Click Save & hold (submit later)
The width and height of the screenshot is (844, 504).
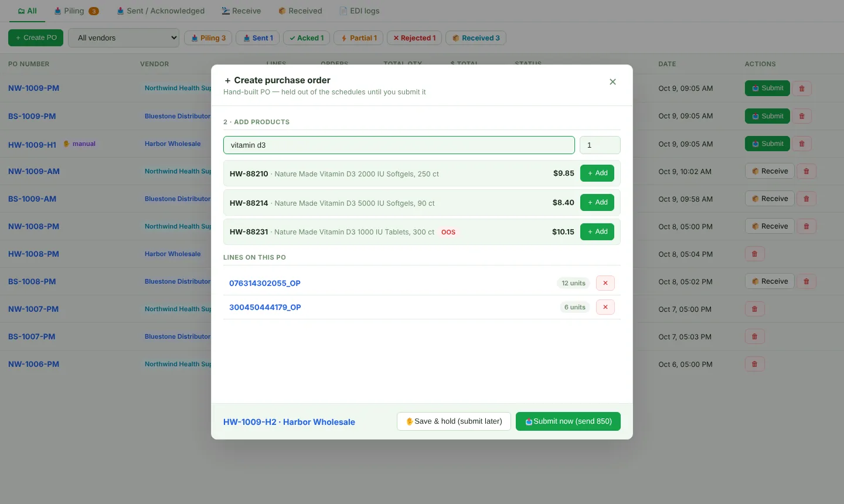[x=454, y=421]
